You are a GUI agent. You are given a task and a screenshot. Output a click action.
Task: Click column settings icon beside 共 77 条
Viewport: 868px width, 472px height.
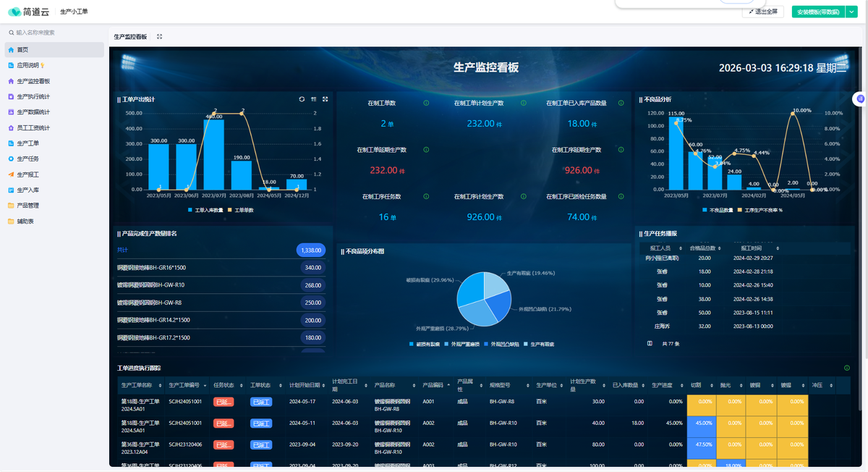tap(650, 344)
